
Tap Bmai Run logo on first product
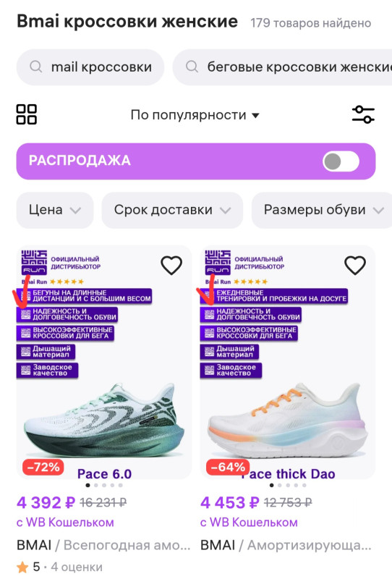click(34, 263)
